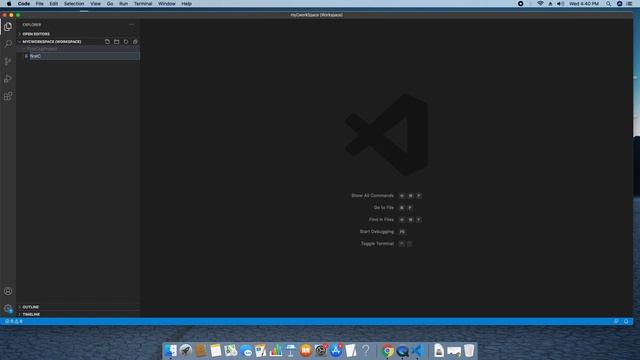
Task: Open Wi-Fi status in menu bar
Action: (540, 4)
